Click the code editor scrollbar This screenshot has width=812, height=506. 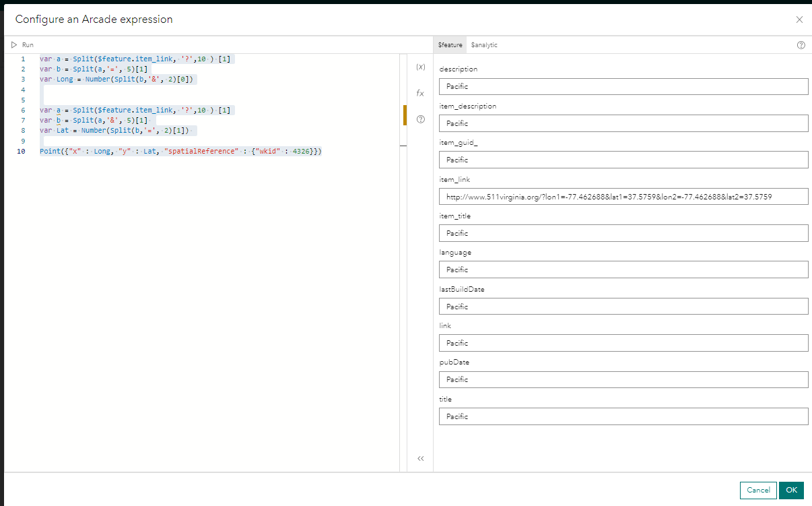[x=403, y=115]
